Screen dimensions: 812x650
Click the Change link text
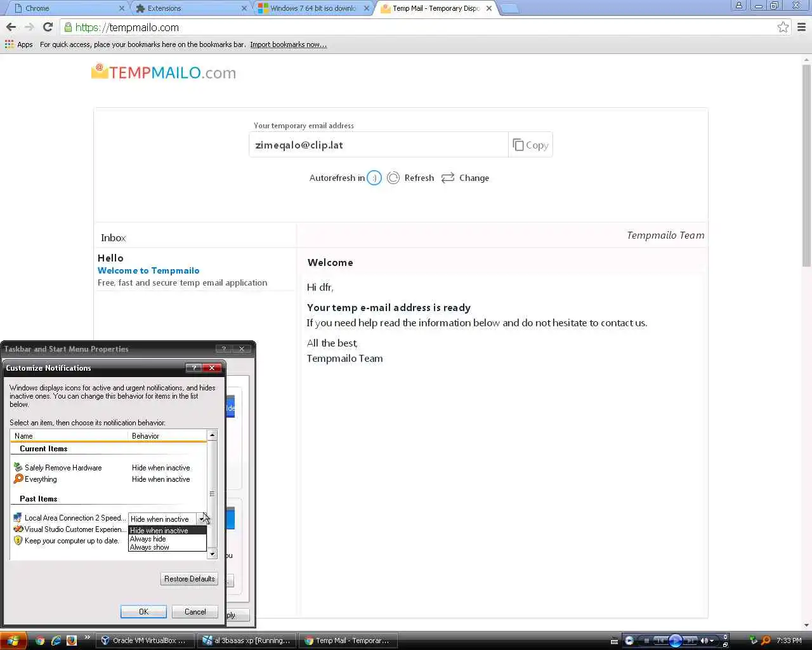474,178
